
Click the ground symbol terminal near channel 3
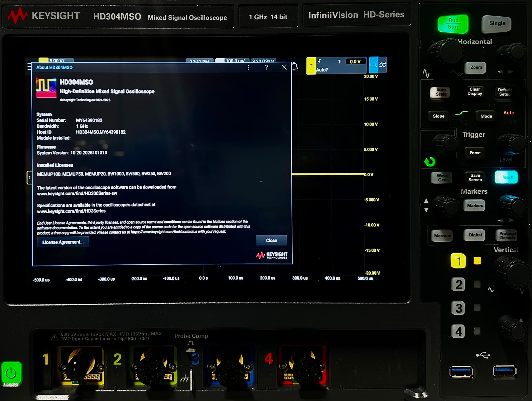point(184,379)
